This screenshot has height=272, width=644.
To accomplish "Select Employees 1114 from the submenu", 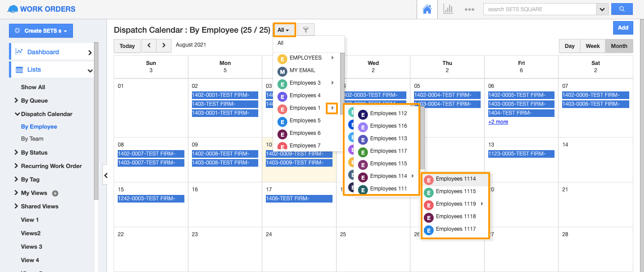I will [456, 179].
